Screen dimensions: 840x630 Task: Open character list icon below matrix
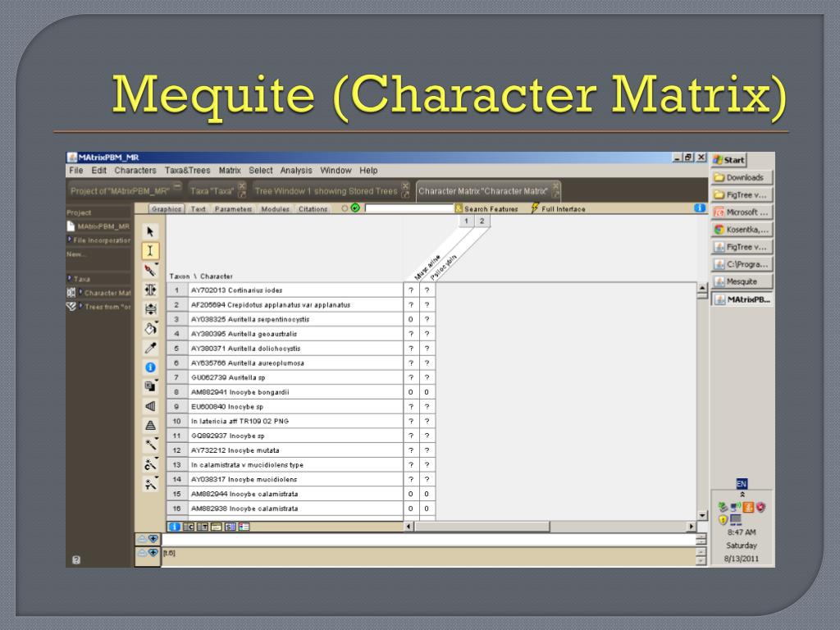pyautogui.click(x=188, y=527)
